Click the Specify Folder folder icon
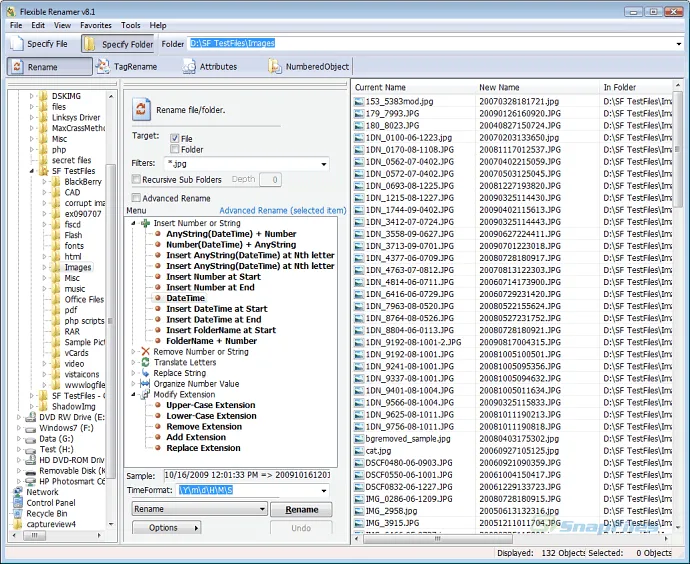Screen dimensions: 690x564 tap(89, 44)
